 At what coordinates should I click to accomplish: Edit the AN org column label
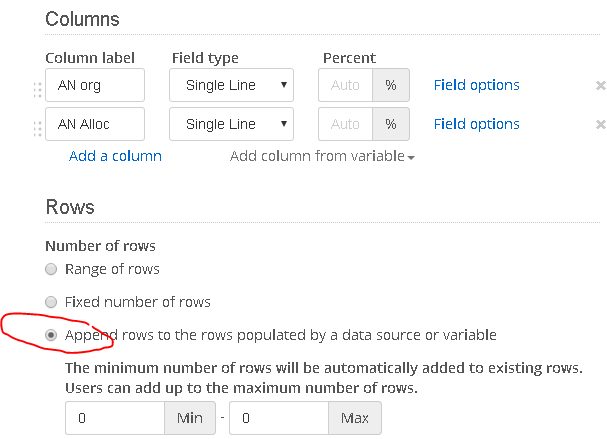(95, 86)
